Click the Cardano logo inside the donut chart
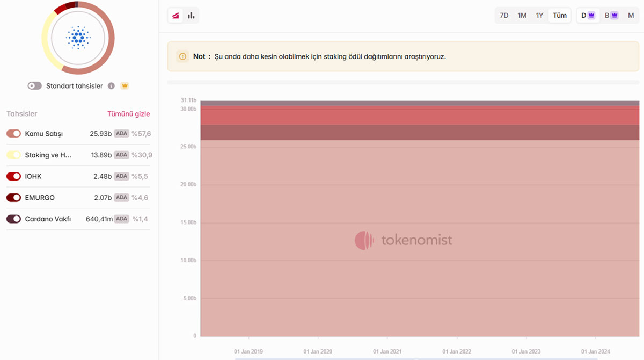 (x=78, y=38)
